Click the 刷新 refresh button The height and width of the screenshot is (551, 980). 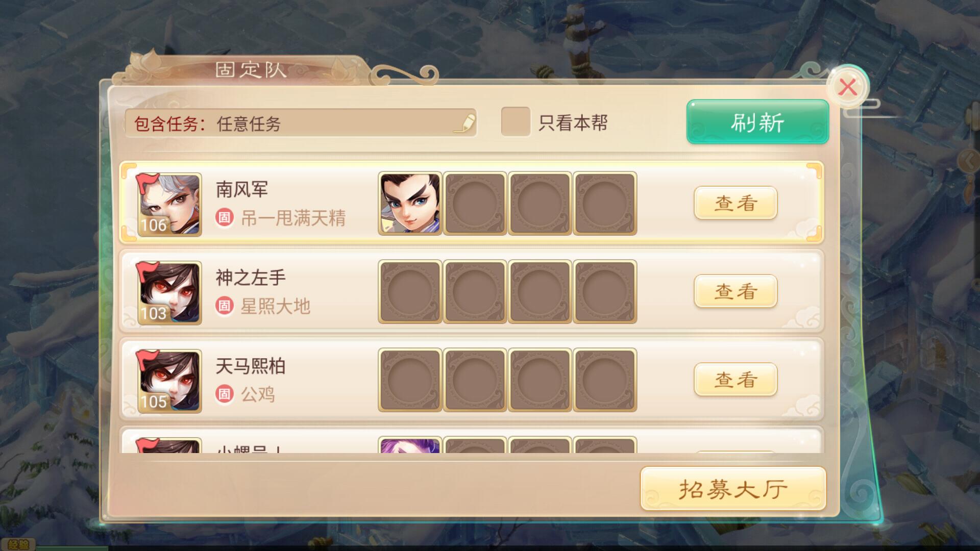point(757,122)
